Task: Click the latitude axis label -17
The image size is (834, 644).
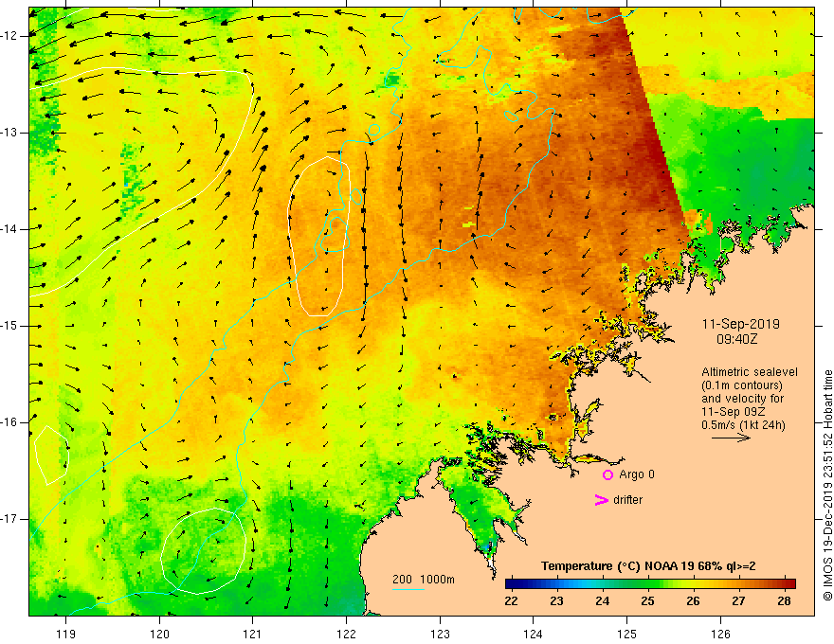Action: click(x=9, y=519)
